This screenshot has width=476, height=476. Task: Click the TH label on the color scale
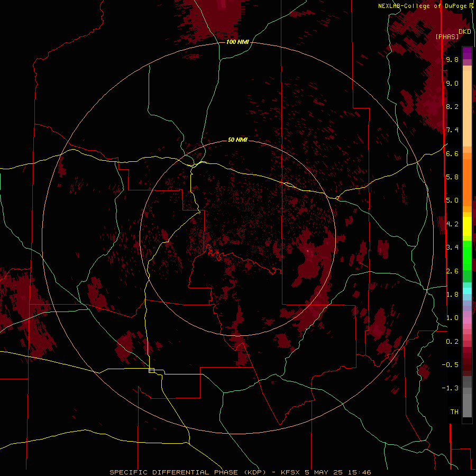coord(454,411)
